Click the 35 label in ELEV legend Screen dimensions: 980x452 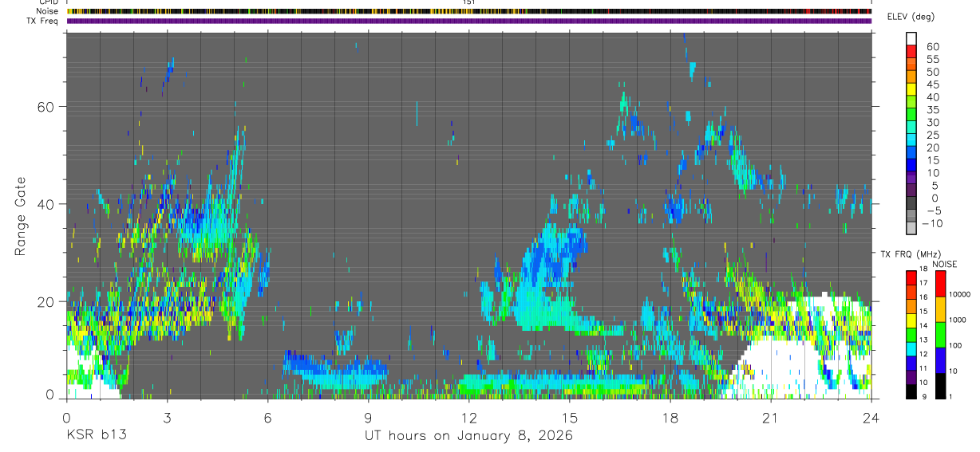click(x=932, y=110)
